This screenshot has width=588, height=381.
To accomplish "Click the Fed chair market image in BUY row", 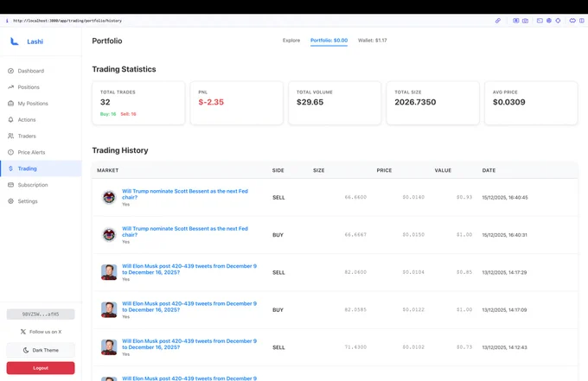I will pos(109,234).
